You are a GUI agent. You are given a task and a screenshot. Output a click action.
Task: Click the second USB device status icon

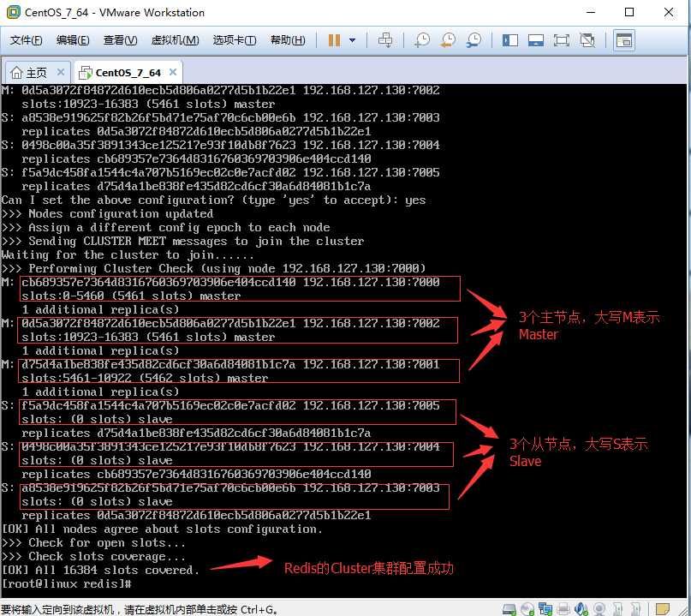click(x=635, y=609)
